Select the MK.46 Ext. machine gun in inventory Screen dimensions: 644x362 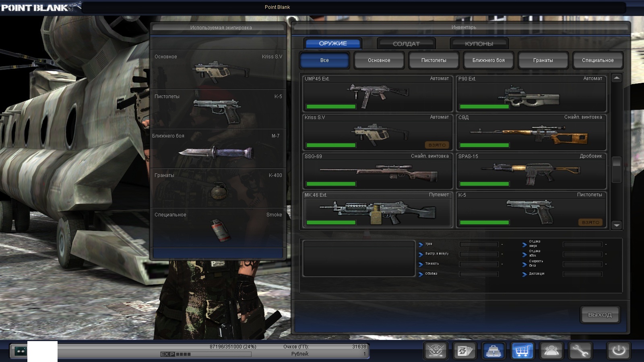pyautogui.click(x=378, y=210)
